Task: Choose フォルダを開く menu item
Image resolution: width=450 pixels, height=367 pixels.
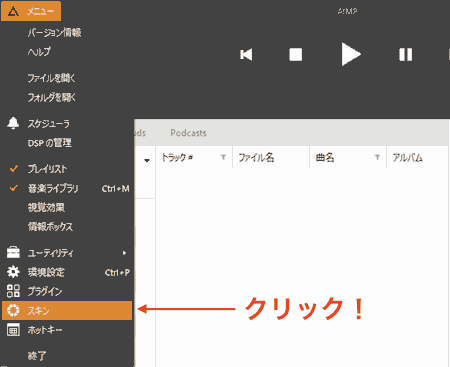Action: (51, 97)
